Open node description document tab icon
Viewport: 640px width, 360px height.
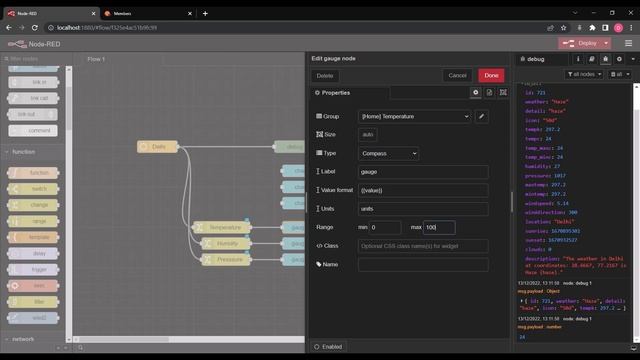pyautogui.click(x=489, y=93)
